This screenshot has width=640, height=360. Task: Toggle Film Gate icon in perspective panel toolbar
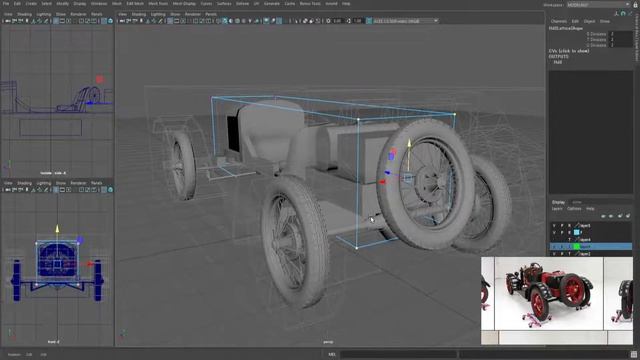[x=177, y=20]
